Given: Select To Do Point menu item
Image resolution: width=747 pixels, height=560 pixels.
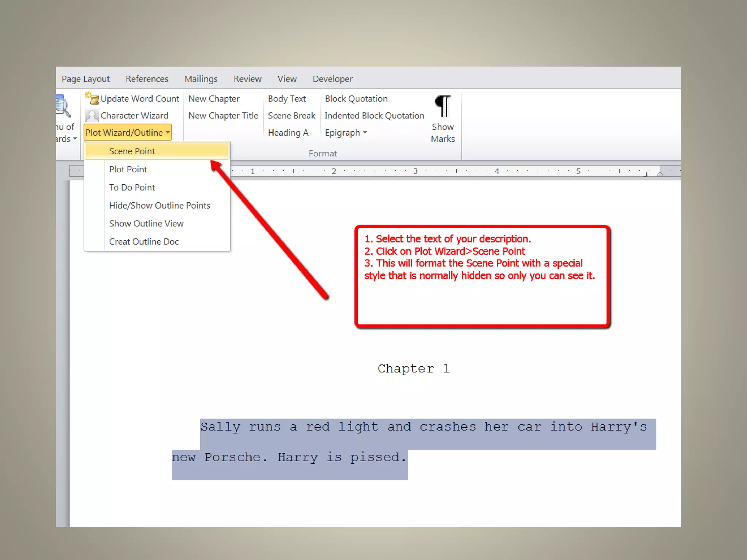Looking at the screenshot, I should click(x=132, y=187).
